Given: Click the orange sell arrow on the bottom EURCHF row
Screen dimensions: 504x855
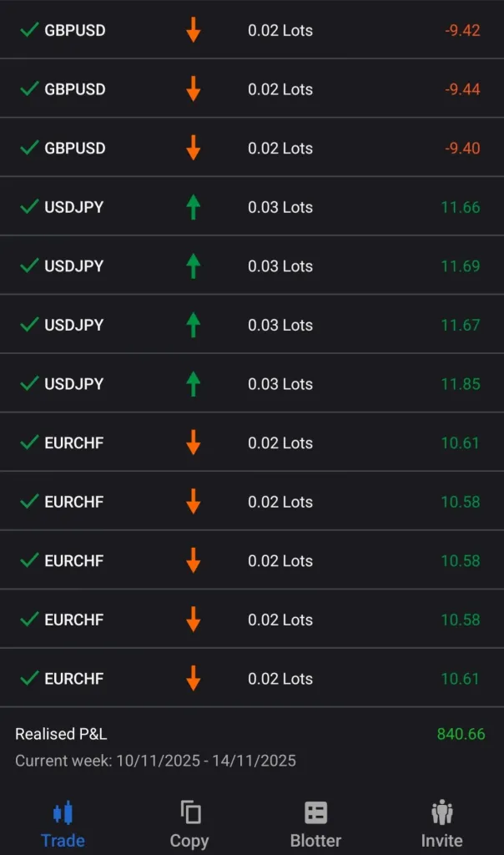Looking at the screenshot, I should [x=194, y=678].
